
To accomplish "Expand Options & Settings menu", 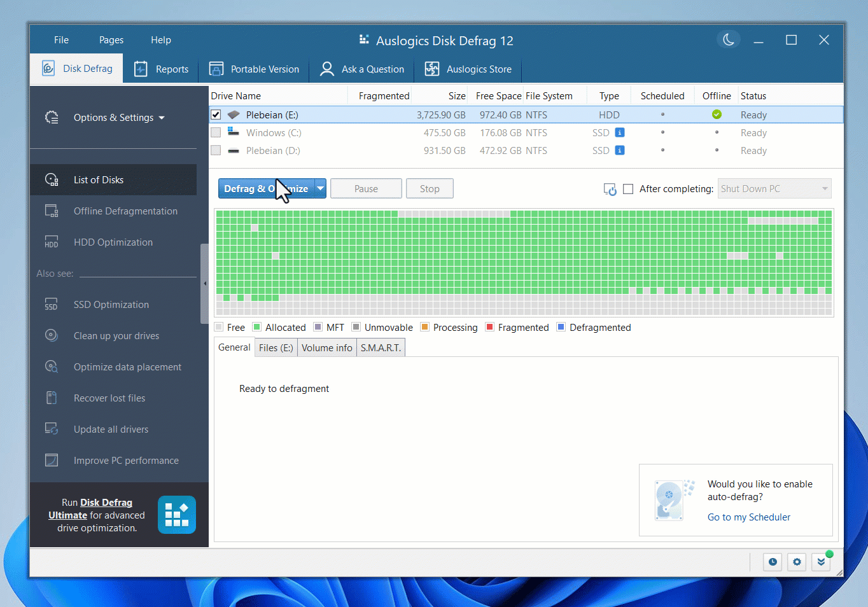I will [x=118, y=118].
